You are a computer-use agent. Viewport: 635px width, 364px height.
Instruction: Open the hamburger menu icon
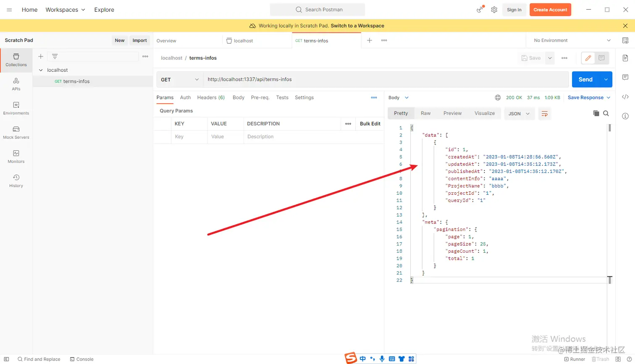[9, 10]
